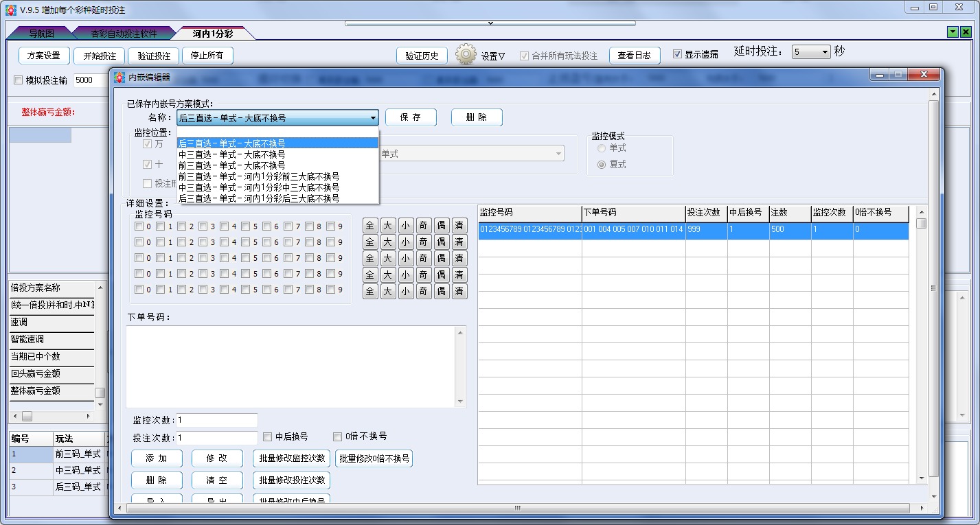Switch to the 导航图 tab
Screen dimensions: 980x525
point(41,33)
